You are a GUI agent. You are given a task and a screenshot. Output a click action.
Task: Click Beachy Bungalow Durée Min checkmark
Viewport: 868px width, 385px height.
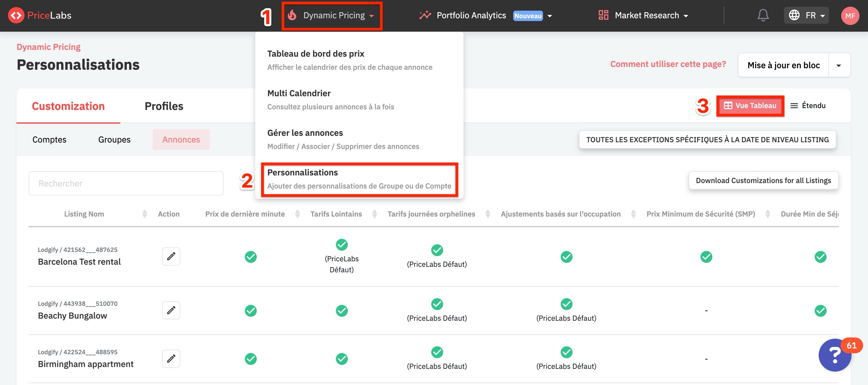[820, 310]
